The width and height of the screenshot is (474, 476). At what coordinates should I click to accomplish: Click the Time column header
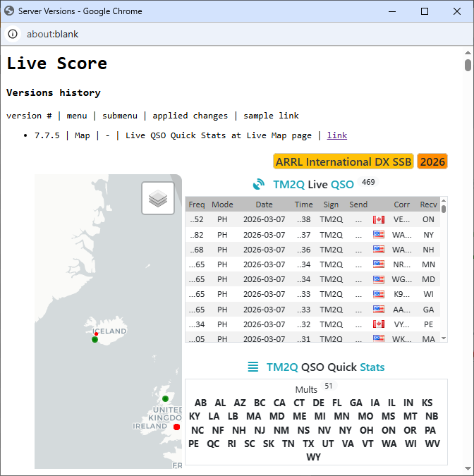point(303,205)
